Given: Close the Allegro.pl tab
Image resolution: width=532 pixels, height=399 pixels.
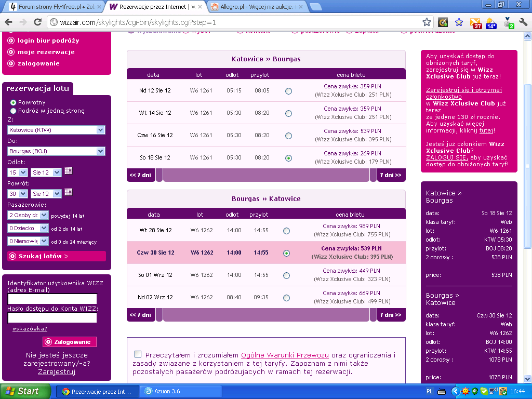Looking at the screenshot, I should [x=301, y=6].
